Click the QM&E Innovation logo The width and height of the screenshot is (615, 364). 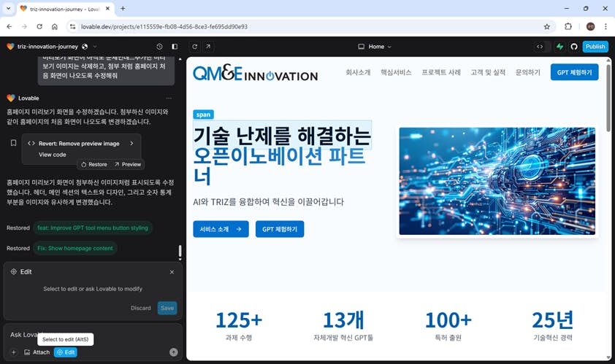[x=255, y=73]
